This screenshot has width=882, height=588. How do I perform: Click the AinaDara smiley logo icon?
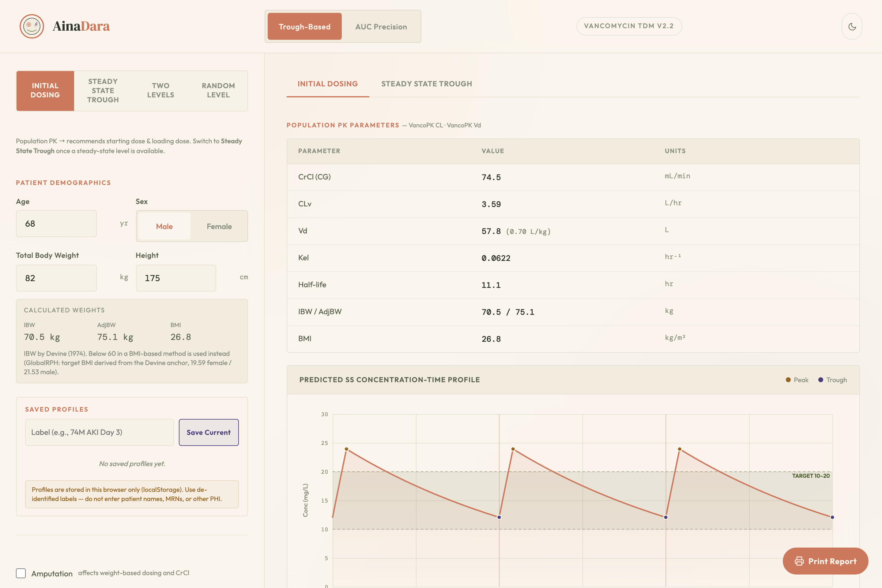click(32, 26)
